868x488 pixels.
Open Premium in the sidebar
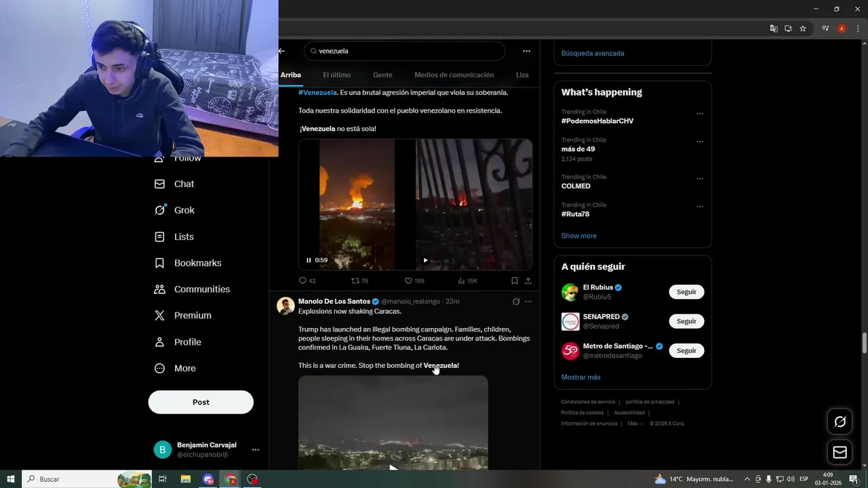[x=182, y=315]
